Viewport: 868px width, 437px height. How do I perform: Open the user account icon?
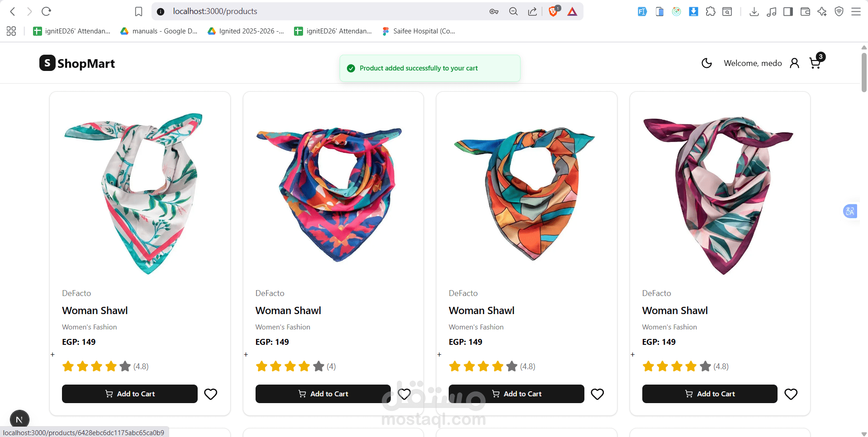[x=795, y=63]
